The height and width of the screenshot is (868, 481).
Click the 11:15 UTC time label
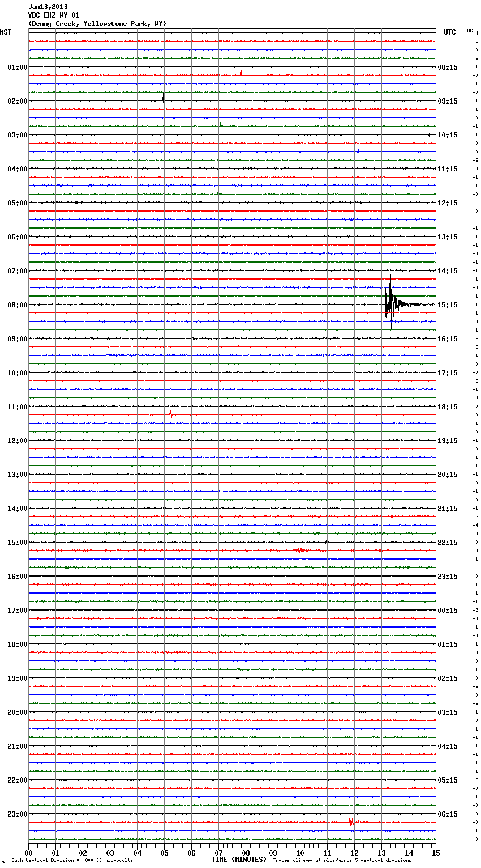click(x=448, y=169)
